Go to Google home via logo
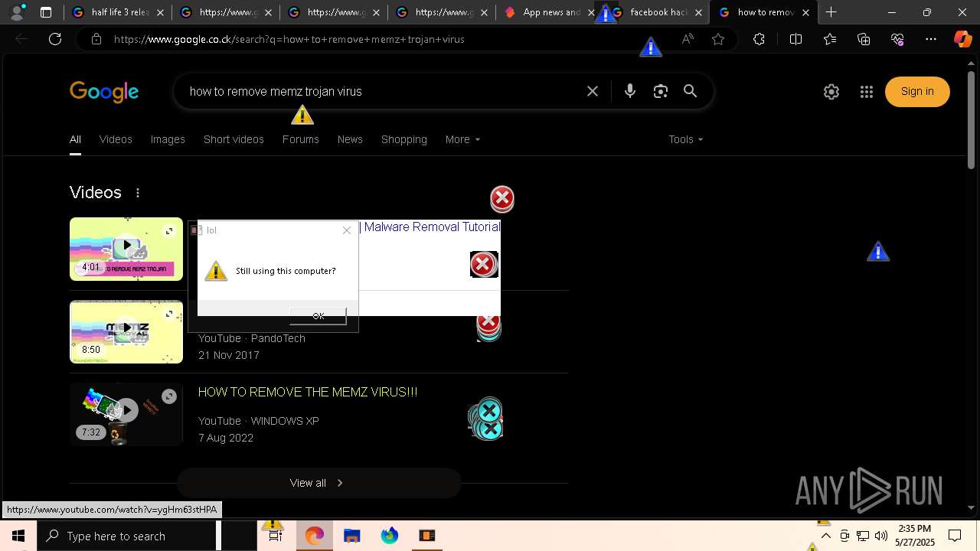This screenshot has height=551, width=980. tap(104, 92)
